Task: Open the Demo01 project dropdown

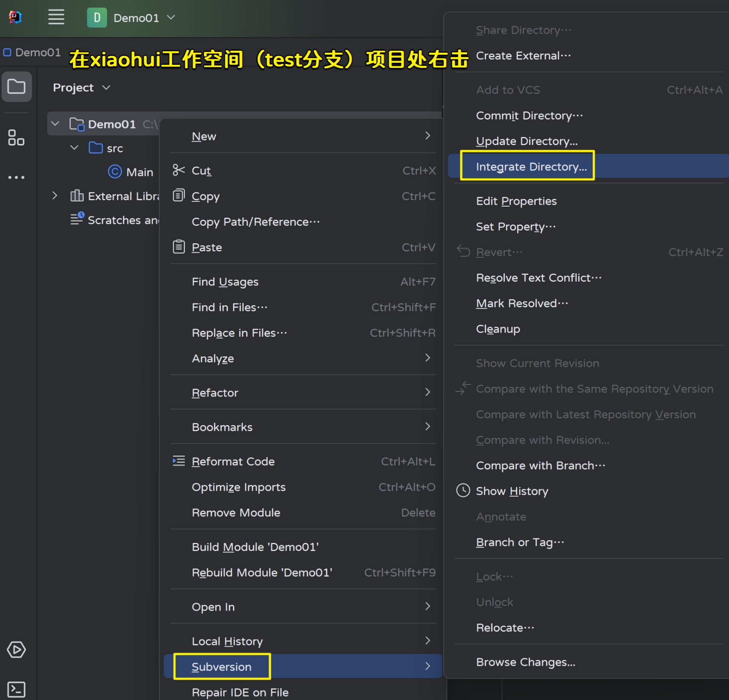Action: tap(171, 17)
